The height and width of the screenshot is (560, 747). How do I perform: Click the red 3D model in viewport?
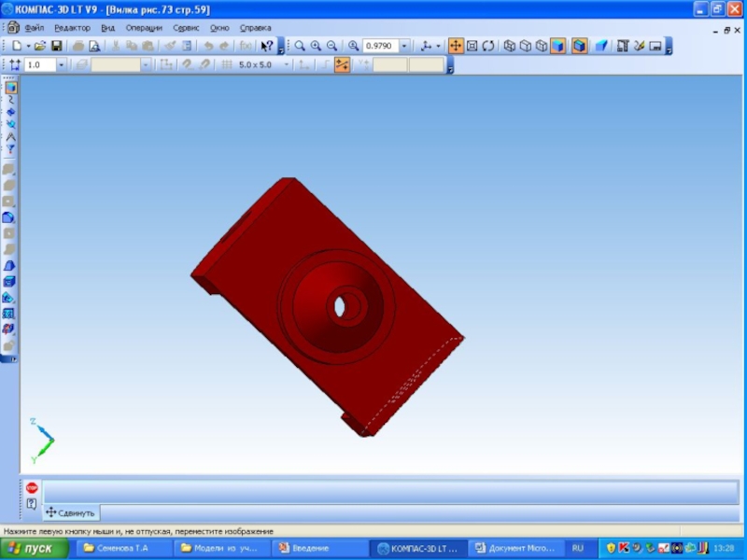(308, 280)
